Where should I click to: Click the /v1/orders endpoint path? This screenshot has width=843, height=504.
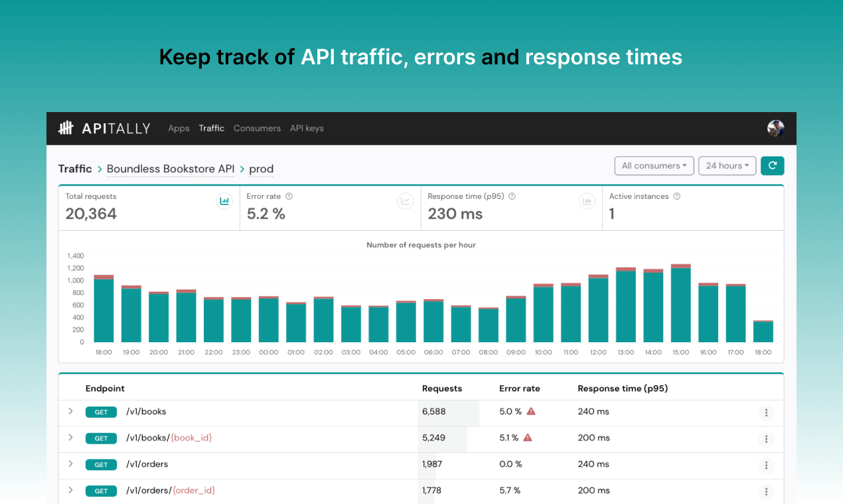[x=147, y=464]
